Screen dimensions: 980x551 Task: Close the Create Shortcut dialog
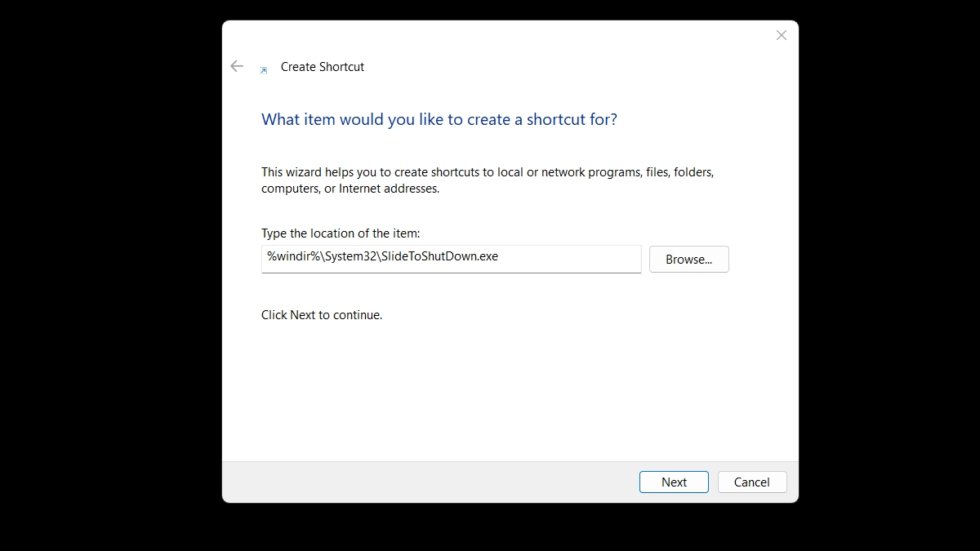click(782, 35)
